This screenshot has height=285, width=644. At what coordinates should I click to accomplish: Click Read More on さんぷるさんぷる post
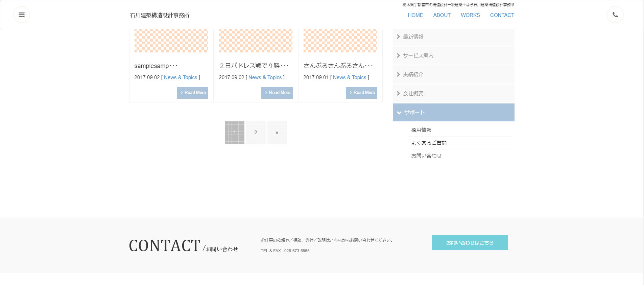click(x=361, y=93)
